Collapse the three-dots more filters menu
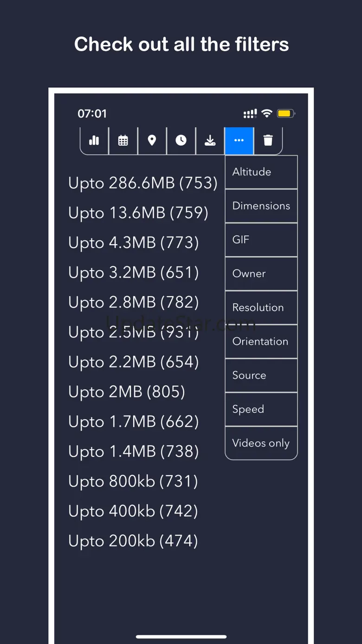The height and width of the screenshot is (644, 362). click(239, 141)
